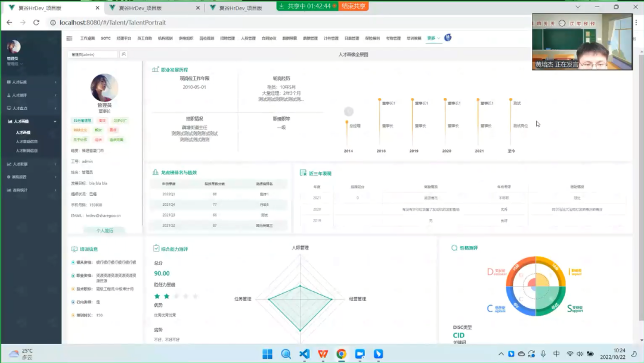Expand the 人才测评 sidebar menu

(31, 96)
